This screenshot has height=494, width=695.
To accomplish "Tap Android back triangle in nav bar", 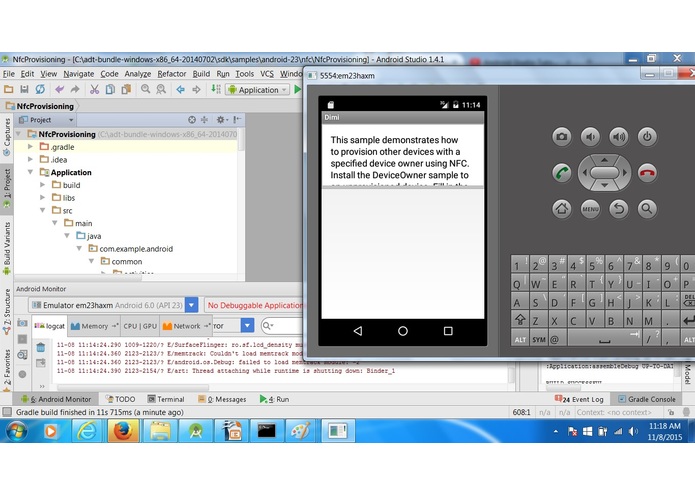I will coord(358,331).
